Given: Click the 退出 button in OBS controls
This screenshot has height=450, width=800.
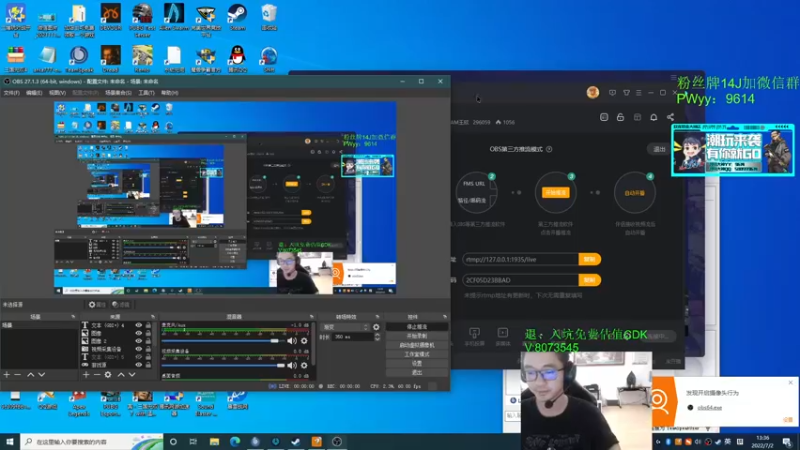Looking at the screenshot, I should [x=417, y=372].
